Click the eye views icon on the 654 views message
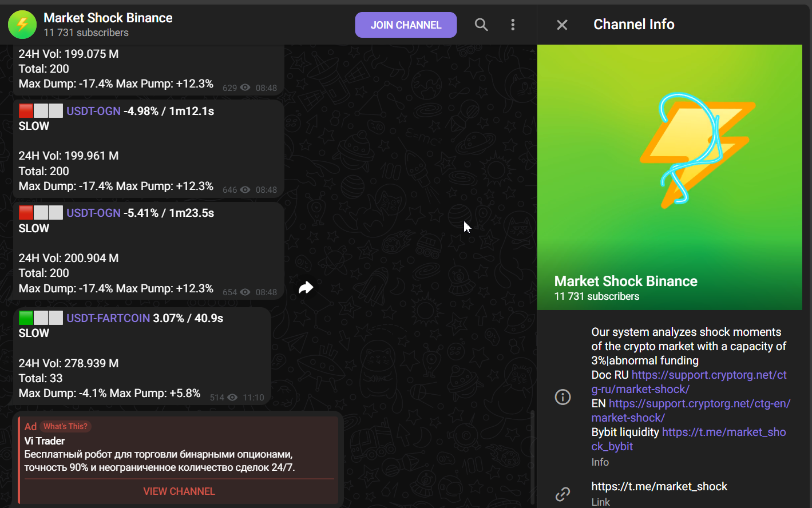This screenshot has width=812, height=508. [x=245, y=292]
